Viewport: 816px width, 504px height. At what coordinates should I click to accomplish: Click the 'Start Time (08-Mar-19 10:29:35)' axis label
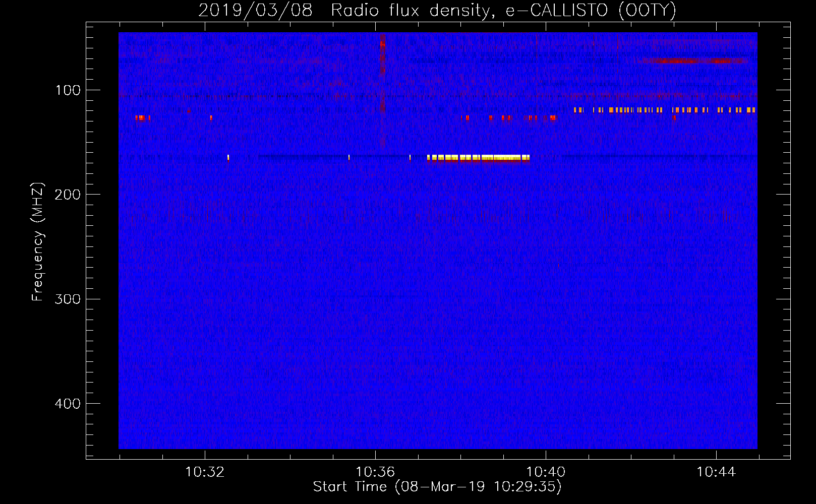point(437,487)
